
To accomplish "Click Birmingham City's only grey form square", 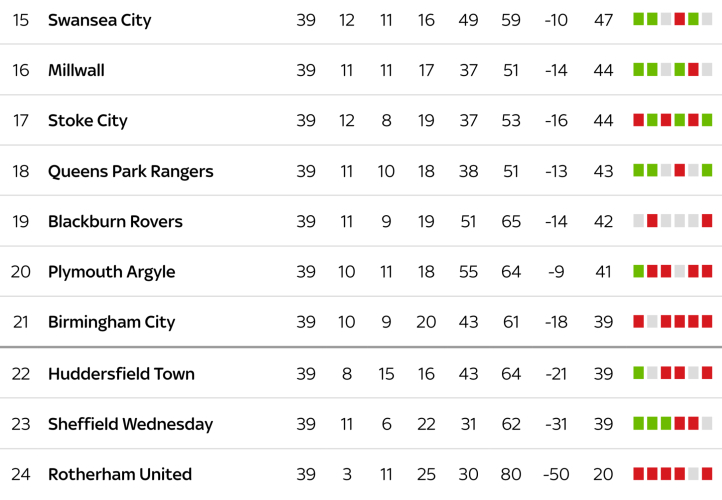I will [652, 321].
